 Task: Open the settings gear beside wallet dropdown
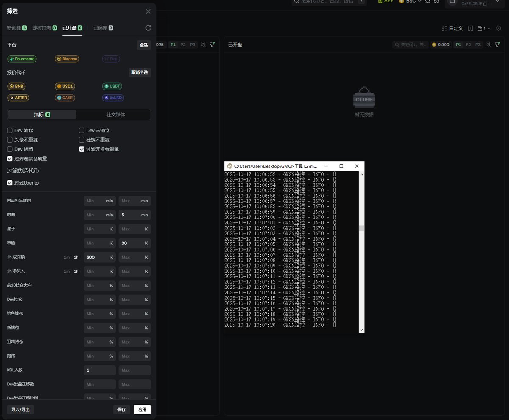(x=498, y=28)
